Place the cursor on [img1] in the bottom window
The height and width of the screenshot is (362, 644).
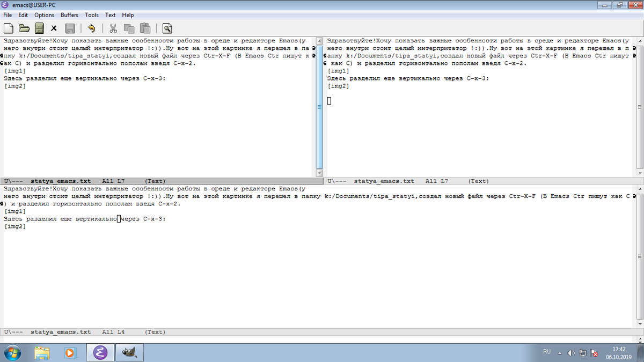14,211
